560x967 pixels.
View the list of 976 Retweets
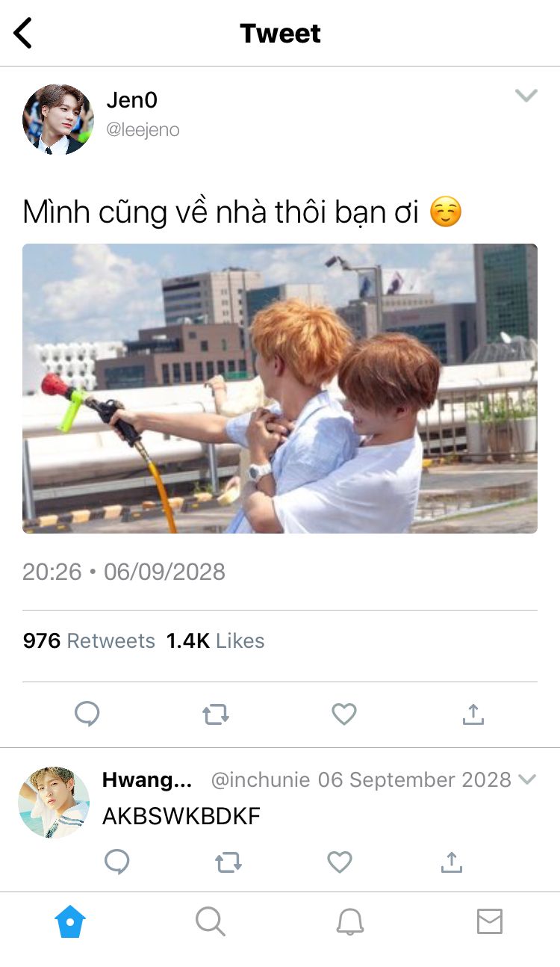pos(89,641)
